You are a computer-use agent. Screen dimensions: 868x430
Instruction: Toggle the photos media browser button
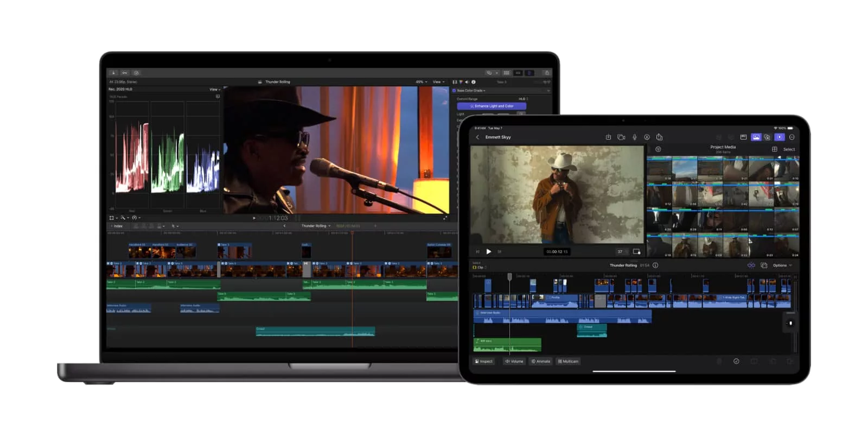756,137
